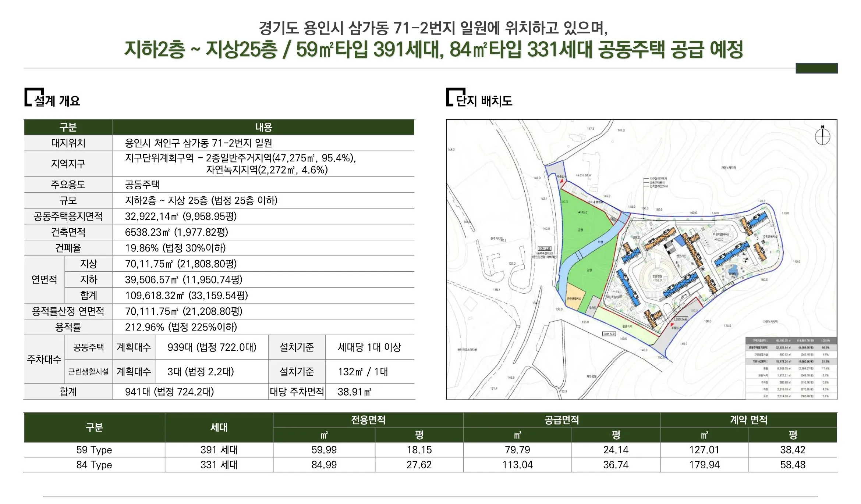The height and width of the screenshot is (504, 861).
Task: Click the 근린생활시설 parking sub-row label
Action: tap(89, 372)
